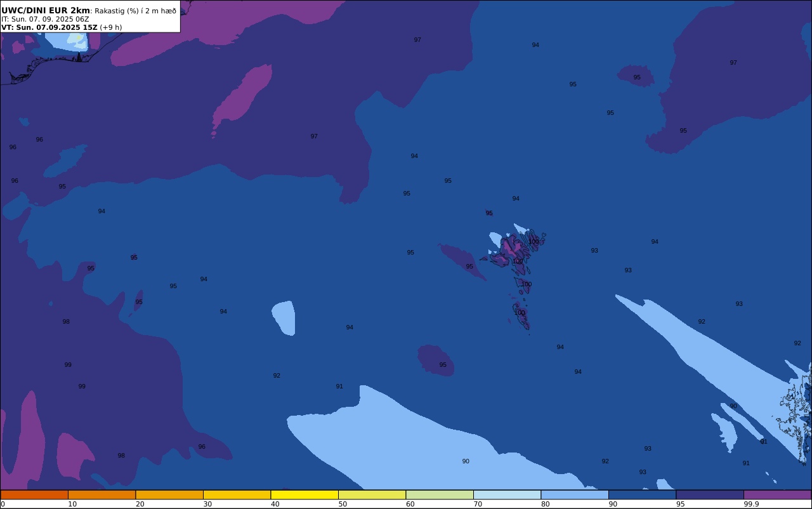Select the "40" legend scale label
The height and width of the screenshot is (509, 812).
(x=275, y=504)
